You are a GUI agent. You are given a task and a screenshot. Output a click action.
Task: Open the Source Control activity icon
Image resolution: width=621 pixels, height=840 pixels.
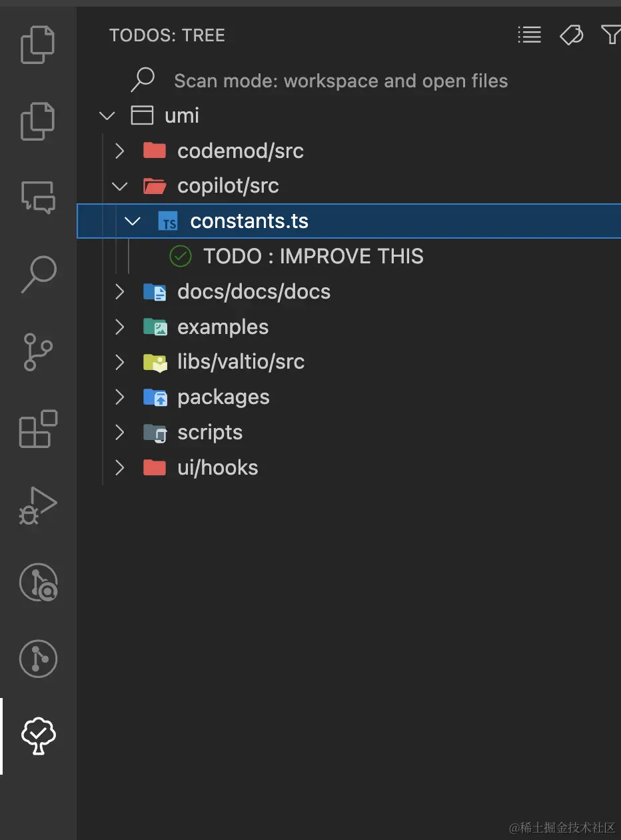coord(38,351)
